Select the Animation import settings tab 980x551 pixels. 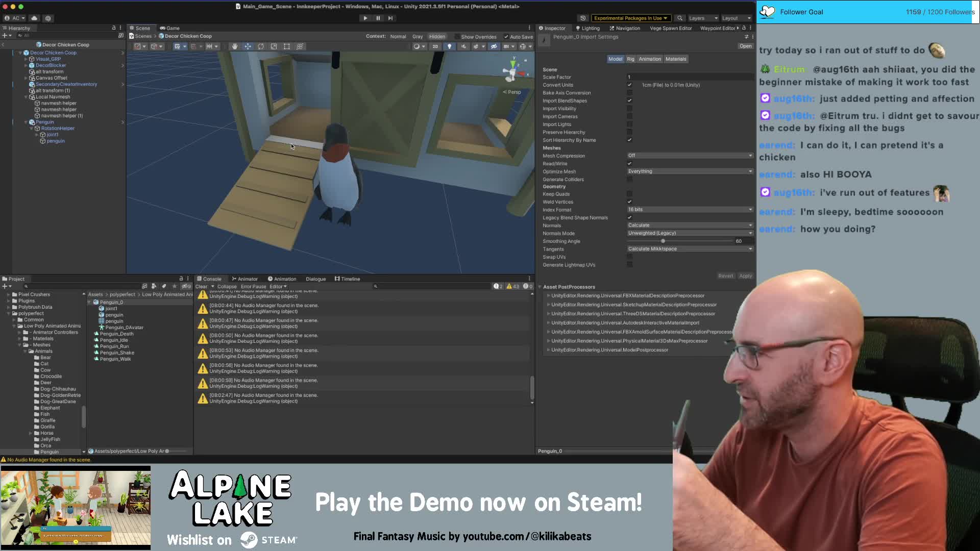tap(650, 59)
